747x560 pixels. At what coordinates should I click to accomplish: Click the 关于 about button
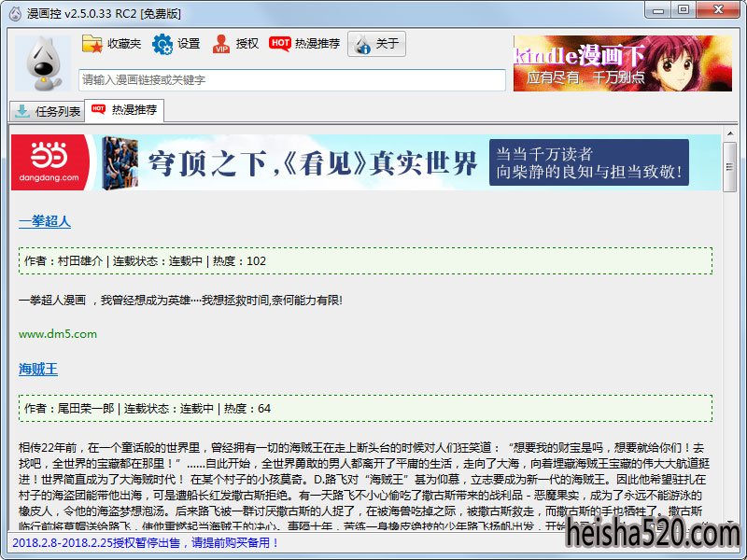click(x=376, y=44)
